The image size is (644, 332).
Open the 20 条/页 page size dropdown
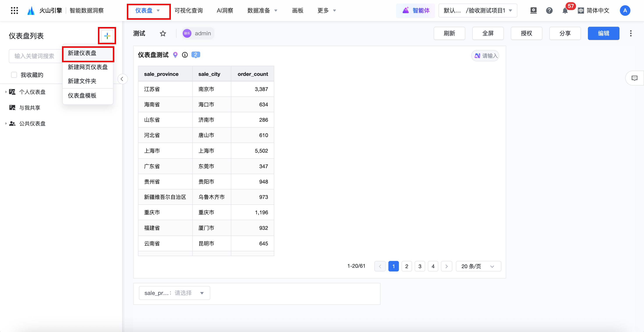click(x=478, y=266)
